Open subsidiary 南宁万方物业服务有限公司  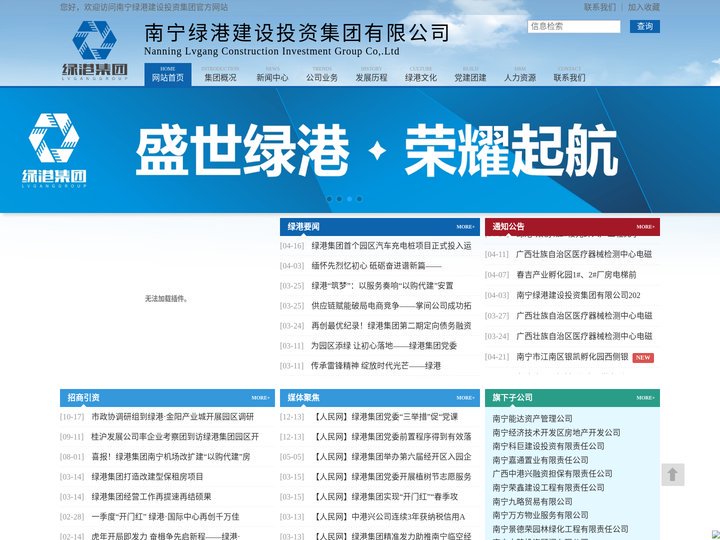pos(540,515)
